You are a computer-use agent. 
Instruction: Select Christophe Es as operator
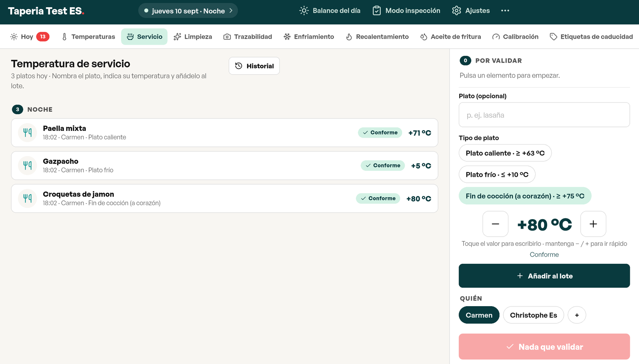(x=533, y=315)
